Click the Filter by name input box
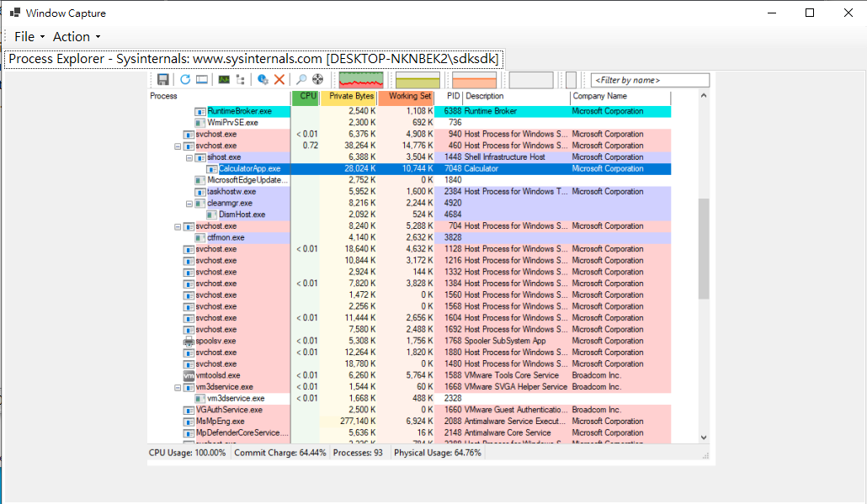This screenshot has width=867, height=504. tap(650, 80)
